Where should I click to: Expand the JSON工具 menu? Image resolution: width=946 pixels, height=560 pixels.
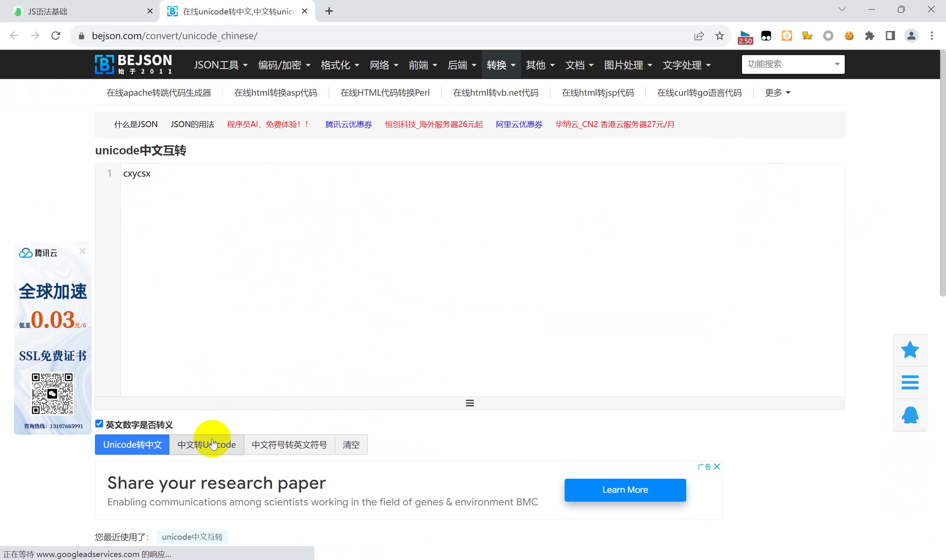[x=221, y=65]
